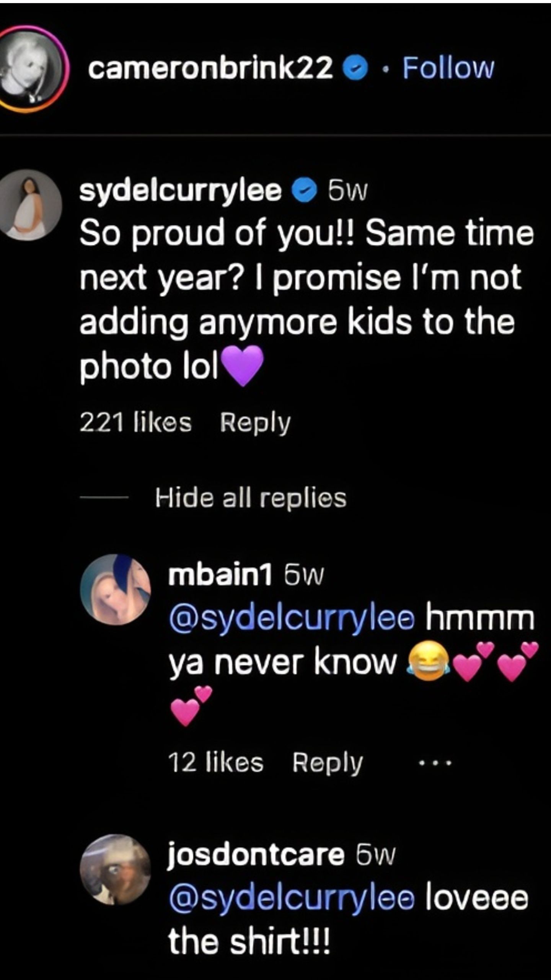
Task: Open mbain1's profile picture
Action: [115, 590]
